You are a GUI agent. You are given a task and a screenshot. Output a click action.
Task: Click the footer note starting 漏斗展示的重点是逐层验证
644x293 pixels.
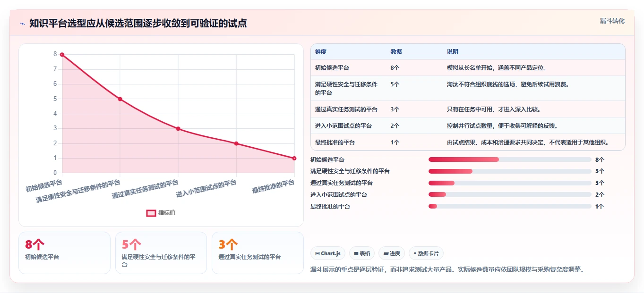(x=447, y=270)
